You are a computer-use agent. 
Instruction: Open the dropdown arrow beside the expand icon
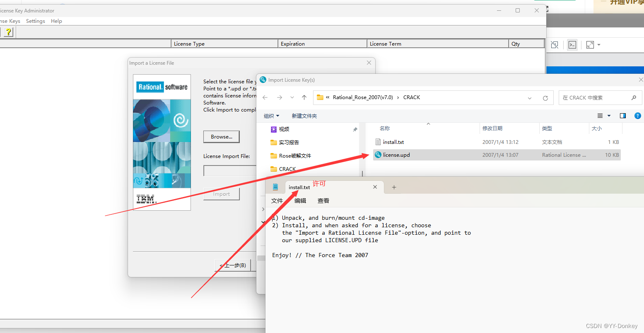pyautogui.click(x=599, y=45)
